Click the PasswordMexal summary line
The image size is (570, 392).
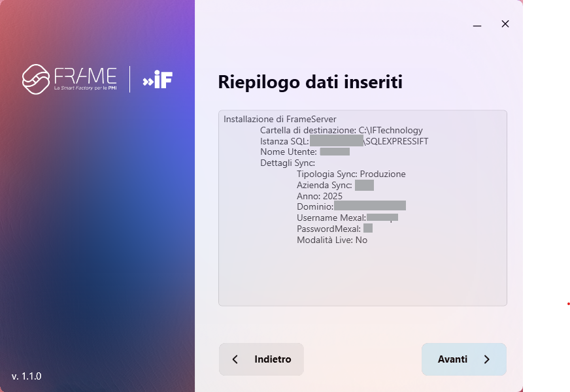click(335, 229)
